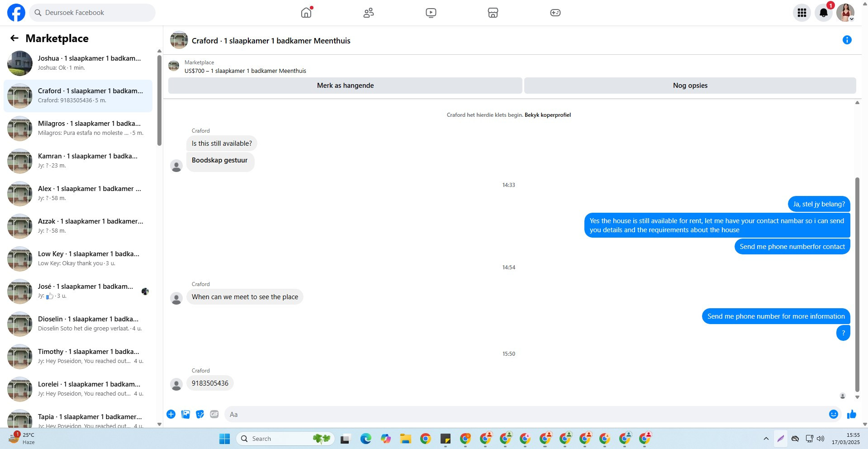Open the Marketplace storefront icon in top navigation
This screenshot has height=449, width=868.
coord(493,13)
